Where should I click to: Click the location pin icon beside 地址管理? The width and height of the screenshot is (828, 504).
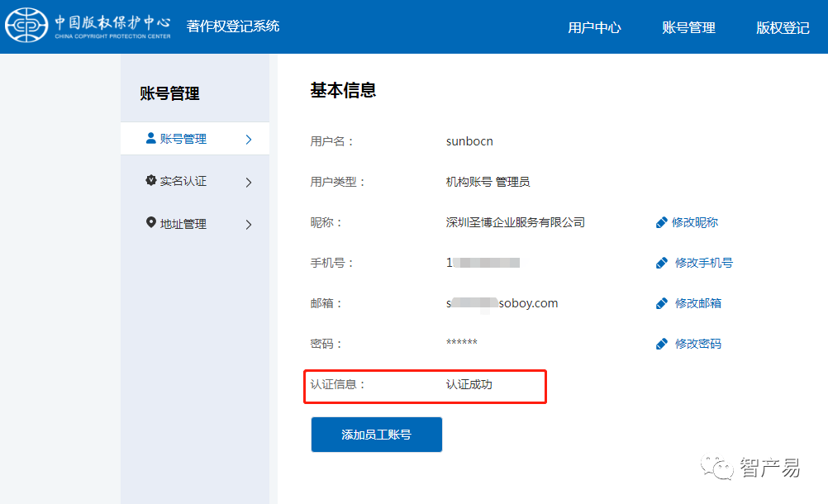tap(151, 223)
